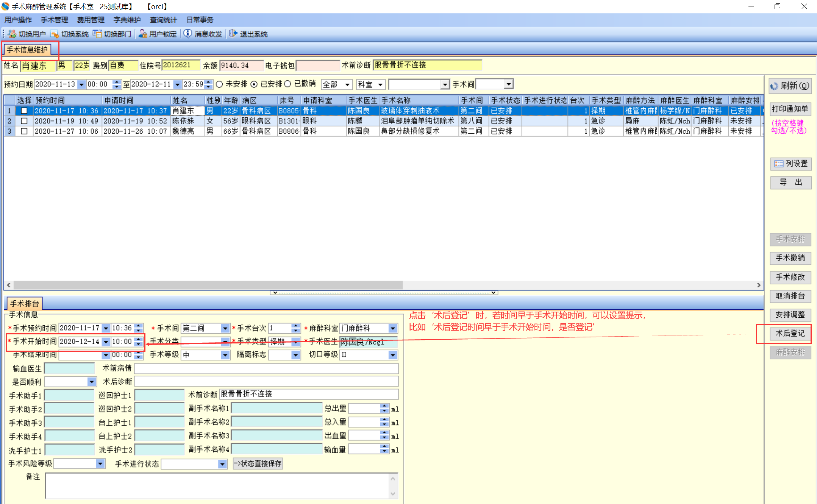This screenshot has width=817, height=504.
Task: Open the 费用管理 menu
Action: (91, 20)
